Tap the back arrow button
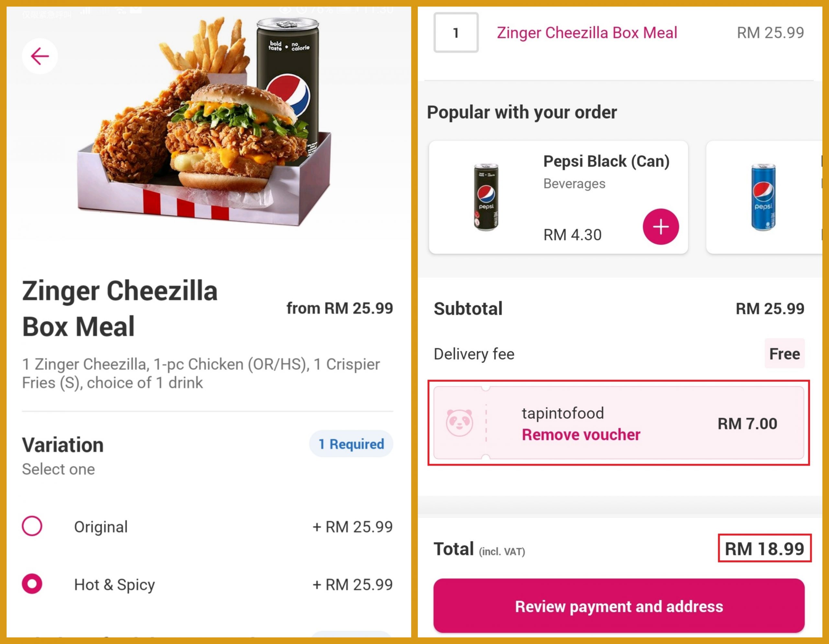Image resolution: width=829 pixels, height=644 pixels. [x=40, y=57]
